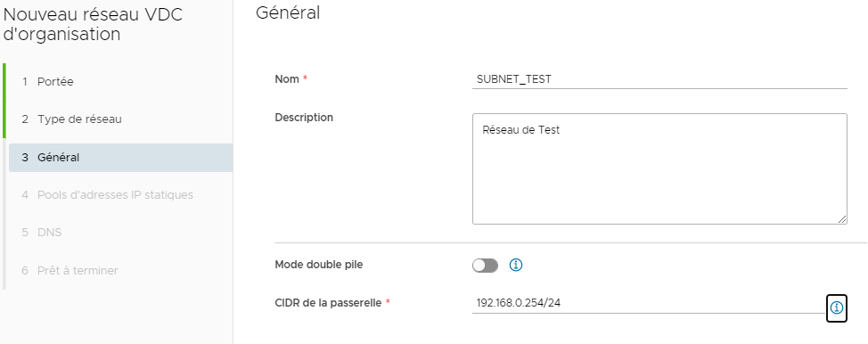Open the Dual-stack mode info icon
Image resolution: width=868 pixels, height=344 pixels.
coord(515,266)
